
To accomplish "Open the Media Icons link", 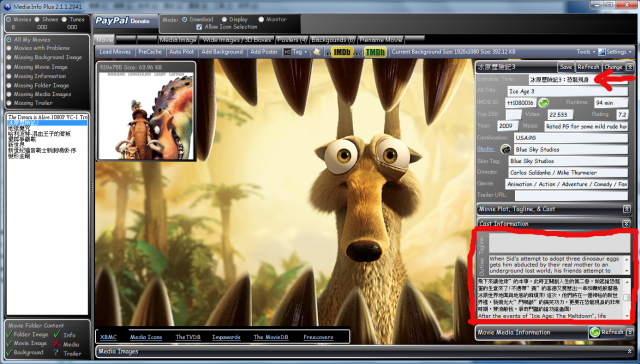I will [146, 337].
